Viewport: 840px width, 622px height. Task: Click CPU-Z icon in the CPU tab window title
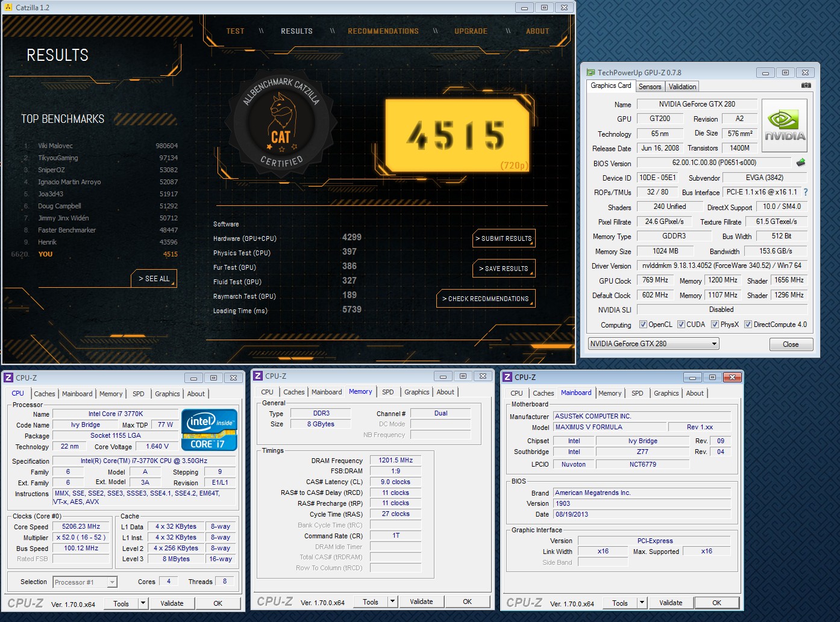point(8,378)
